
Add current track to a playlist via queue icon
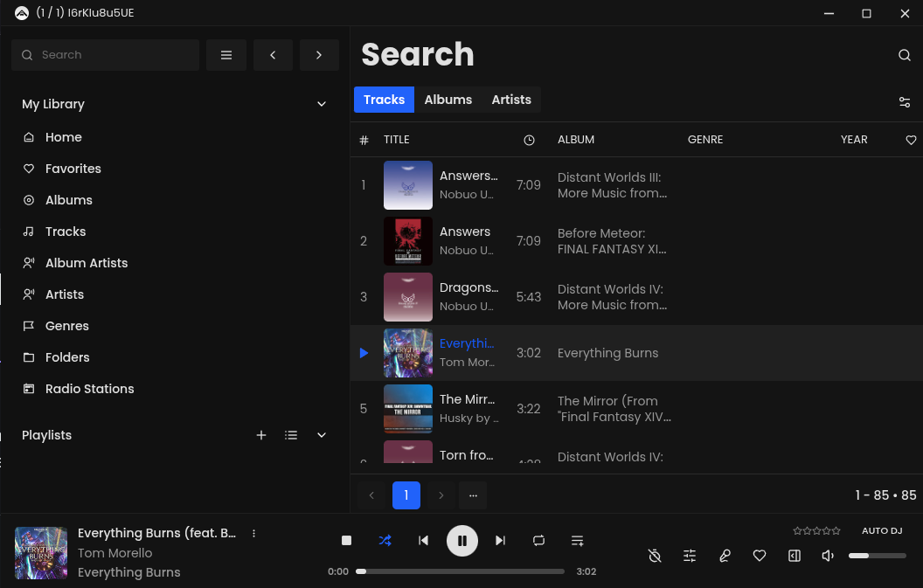tap(577, 540)
